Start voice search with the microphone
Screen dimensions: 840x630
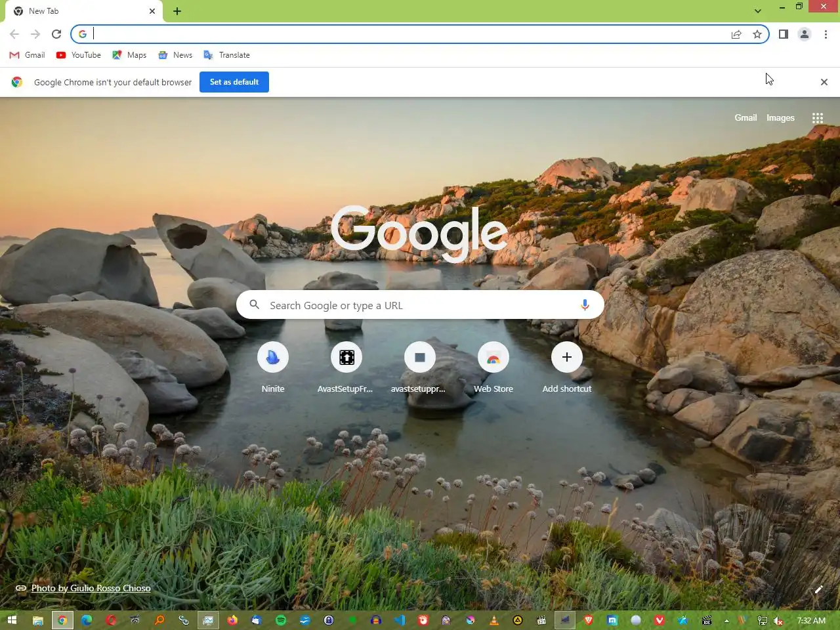tap(585, 305)
